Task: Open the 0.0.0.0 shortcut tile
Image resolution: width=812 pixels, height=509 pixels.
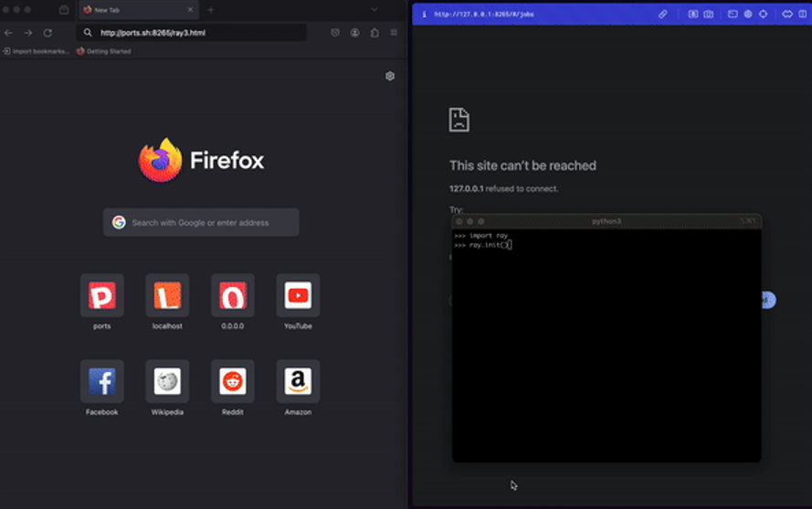Action: pos(233,295)
